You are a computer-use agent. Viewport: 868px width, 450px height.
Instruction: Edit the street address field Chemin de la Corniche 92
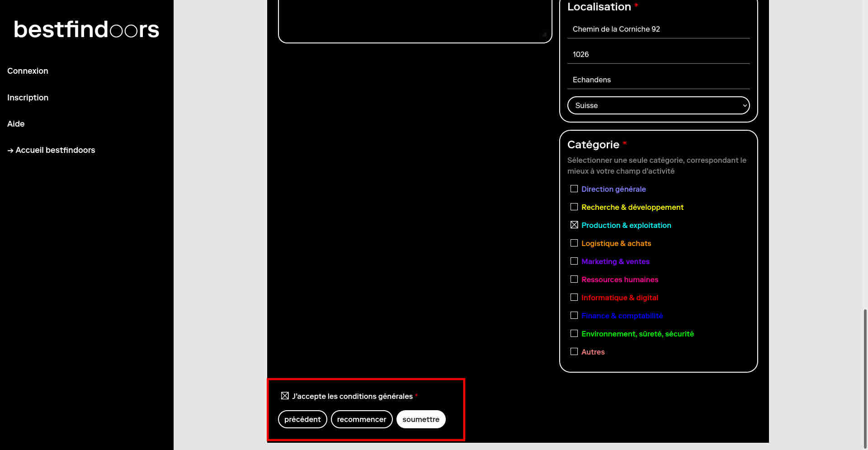tap(658, 29)
